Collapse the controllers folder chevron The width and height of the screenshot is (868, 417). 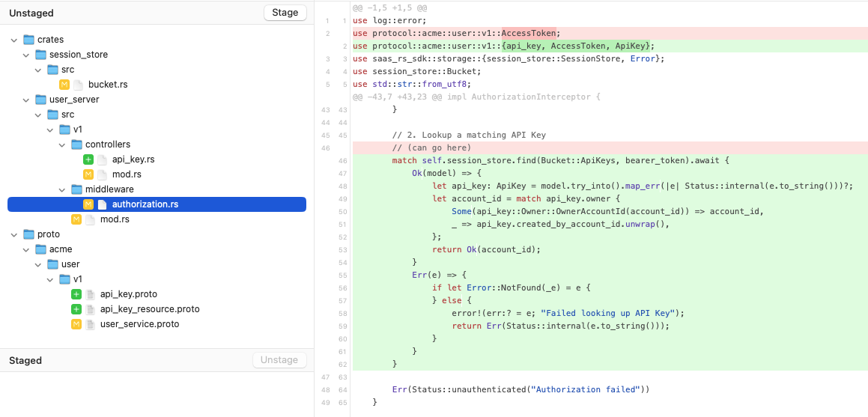pyautogui.click(x=63, y=144)
